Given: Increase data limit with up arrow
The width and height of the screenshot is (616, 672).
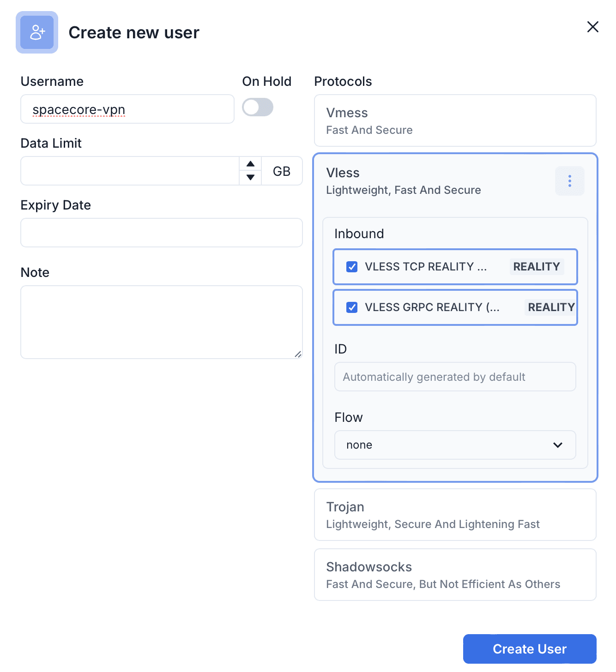Looking at the screenshot, I should [250, 164].
